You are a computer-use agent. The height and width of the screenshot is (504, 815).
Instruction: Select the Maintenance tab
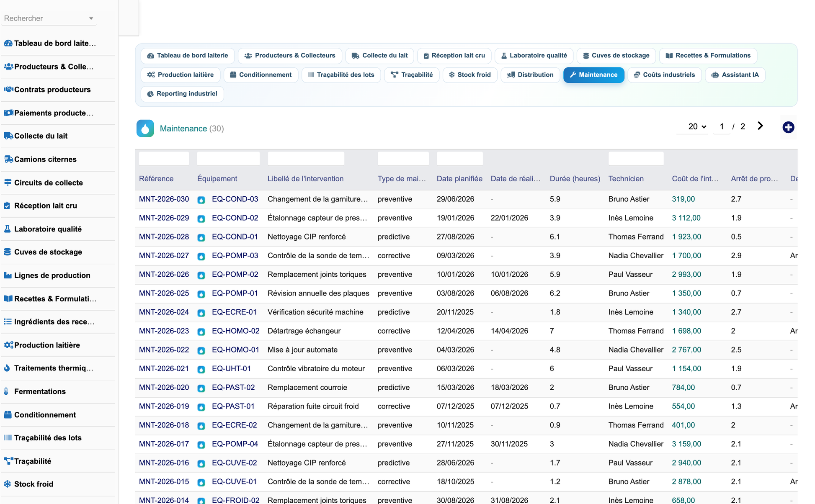[593, 75]
